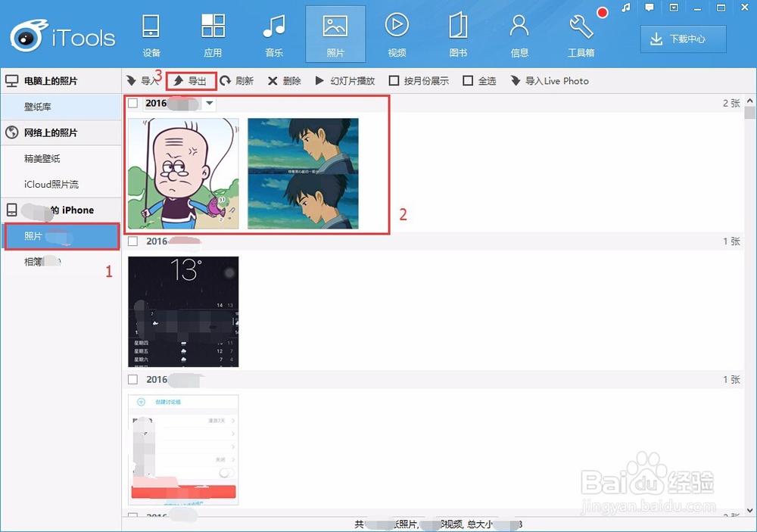Check the second 2016 group checkbox with weather screenshot

pos(132,241)
